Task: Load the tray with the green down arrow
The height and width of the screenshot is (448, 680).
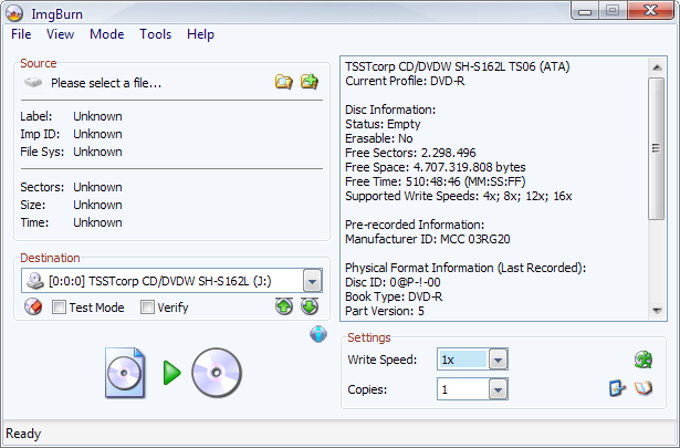Action: pyautogui.click(x=309, y=307)
